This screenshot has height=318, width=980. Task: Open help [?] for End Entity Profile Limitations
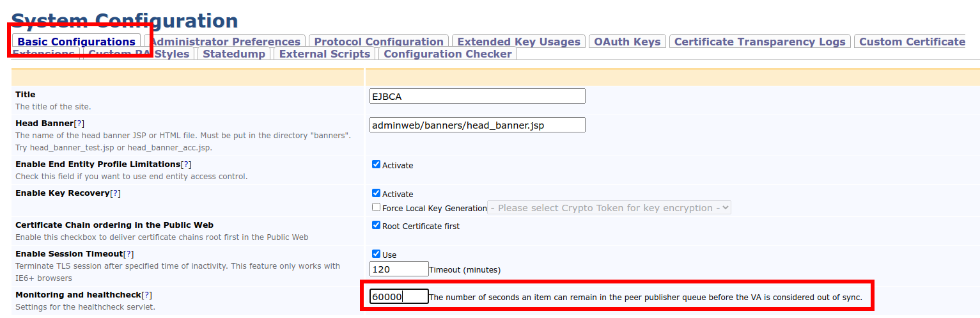coord(186,164)
